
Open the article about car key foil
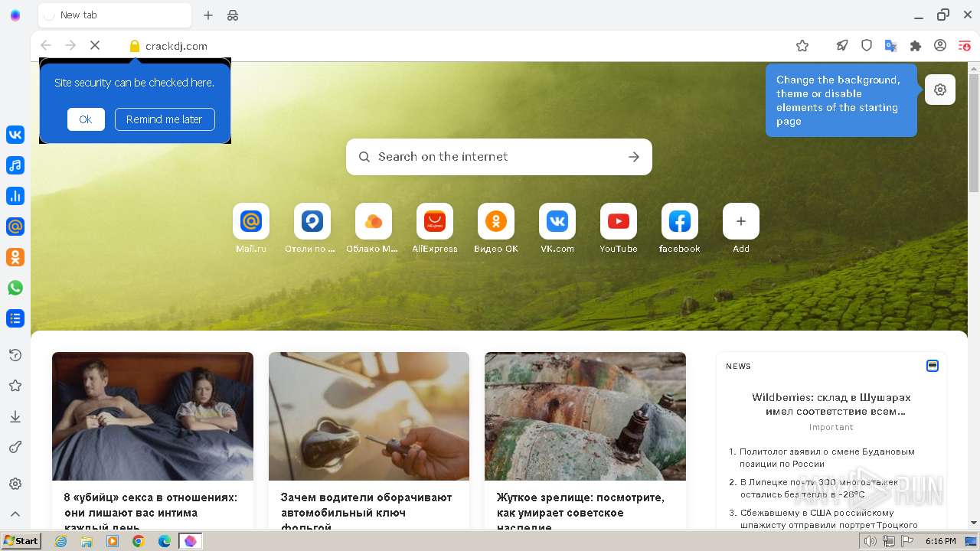coord(369,440)
